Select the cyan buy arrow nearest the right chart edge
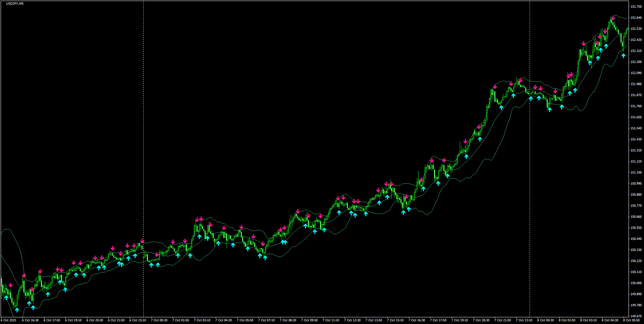 [x=624, y=56]
